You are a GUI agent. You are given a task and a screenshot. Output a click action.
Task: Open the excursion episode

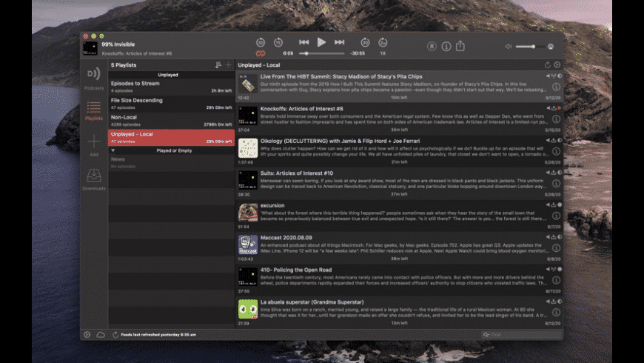click(x=399, y=216)
